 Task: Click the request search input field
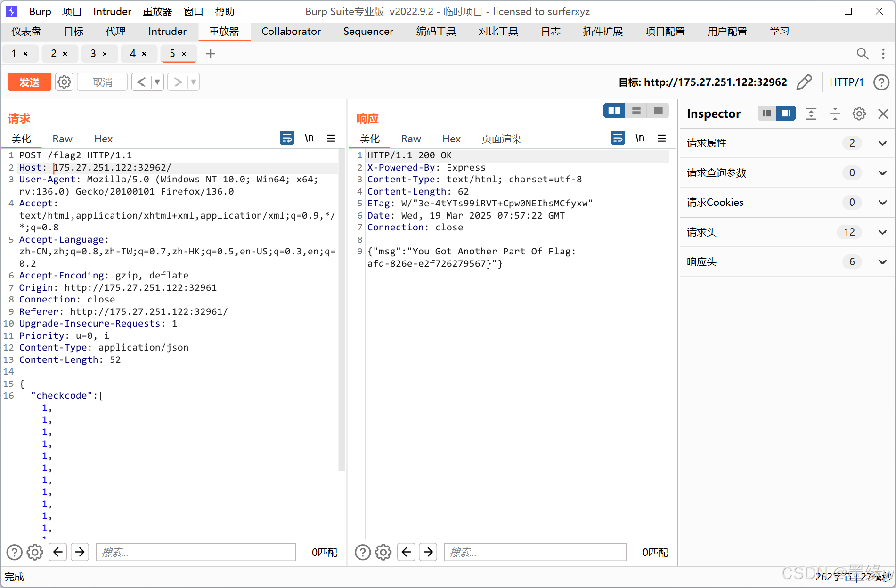196,552
